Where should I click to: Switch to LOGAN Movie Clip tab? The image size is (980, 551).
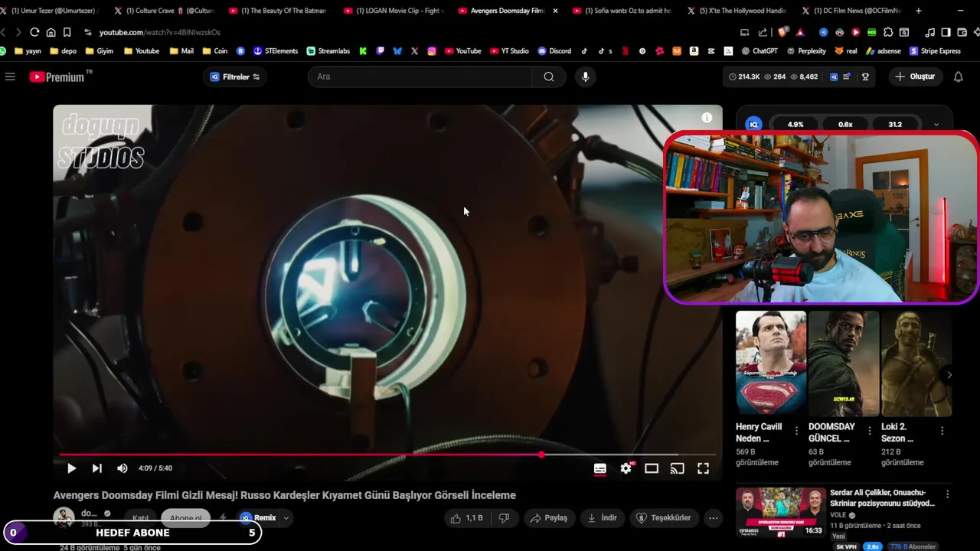pyautogui.click(x=394, y=11)
